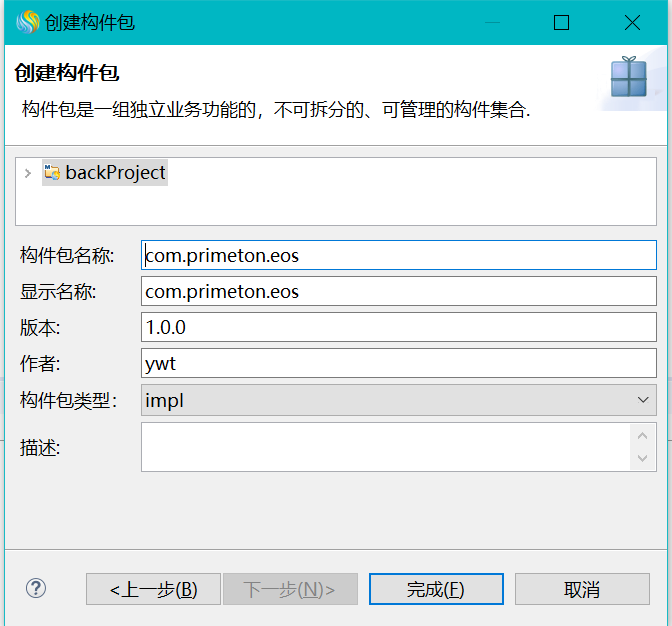
Task: Click the backProject project folder icon
Action: coord(52,173)
